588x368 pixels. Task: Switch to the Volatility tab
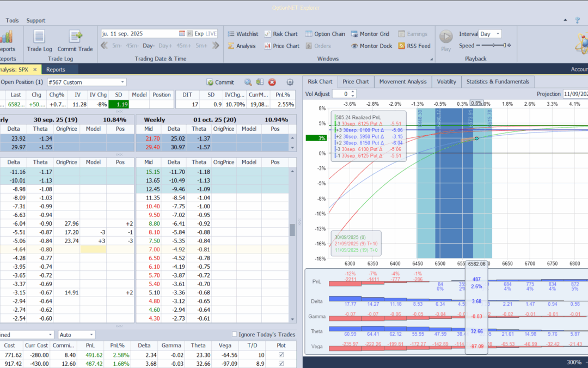pos(446,81)
